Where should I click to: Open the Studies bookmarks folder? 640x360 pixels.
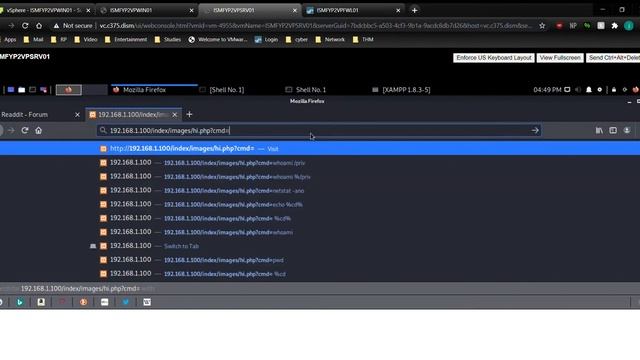[x=168, y=40]
